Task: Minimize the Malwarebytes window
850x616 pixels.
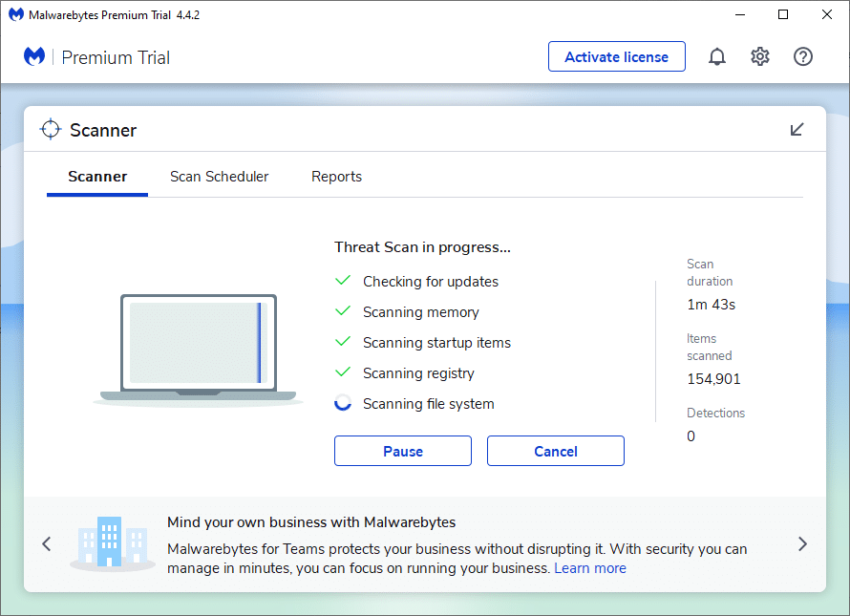Action: click(740, 14)
